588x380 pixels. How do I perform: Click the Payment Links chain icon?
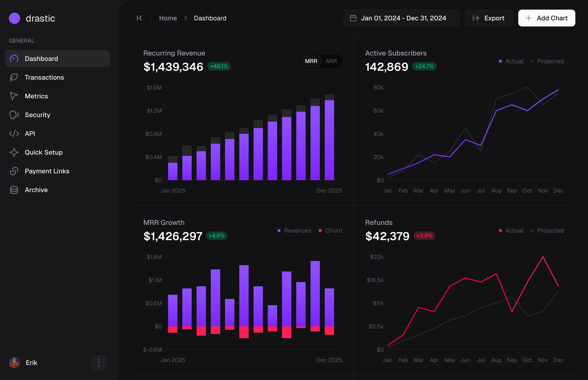[x=14, y=171]
